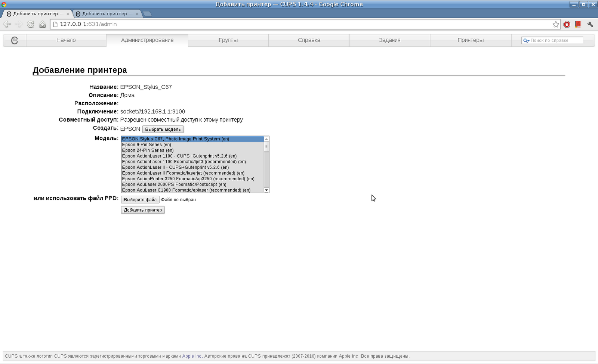
Task: Close the Chrome window
Action: click(593, 4)
